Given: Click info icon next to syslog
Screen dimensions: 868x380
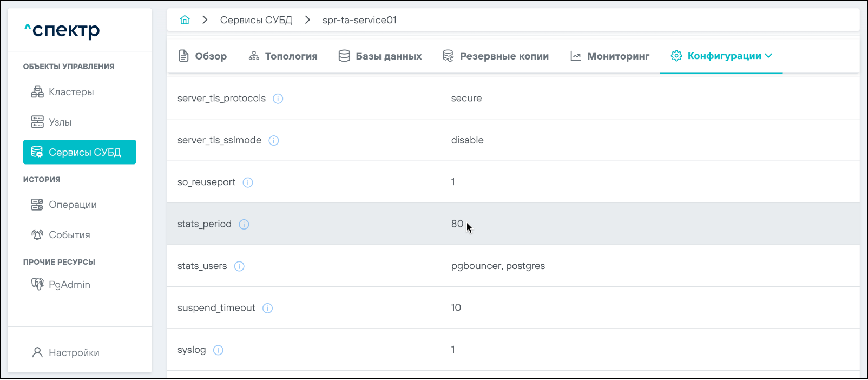Looking at the screenshot, I should coord(218,350).
